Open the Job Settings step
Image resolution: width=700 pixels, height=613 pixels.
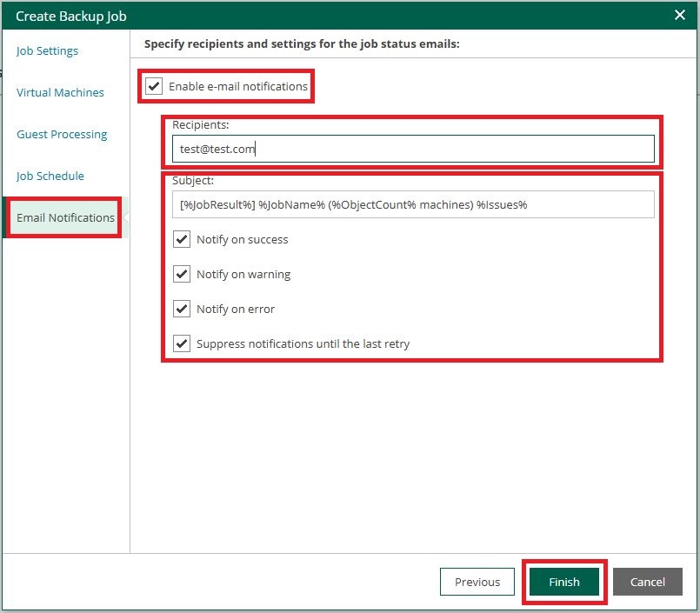47,51
